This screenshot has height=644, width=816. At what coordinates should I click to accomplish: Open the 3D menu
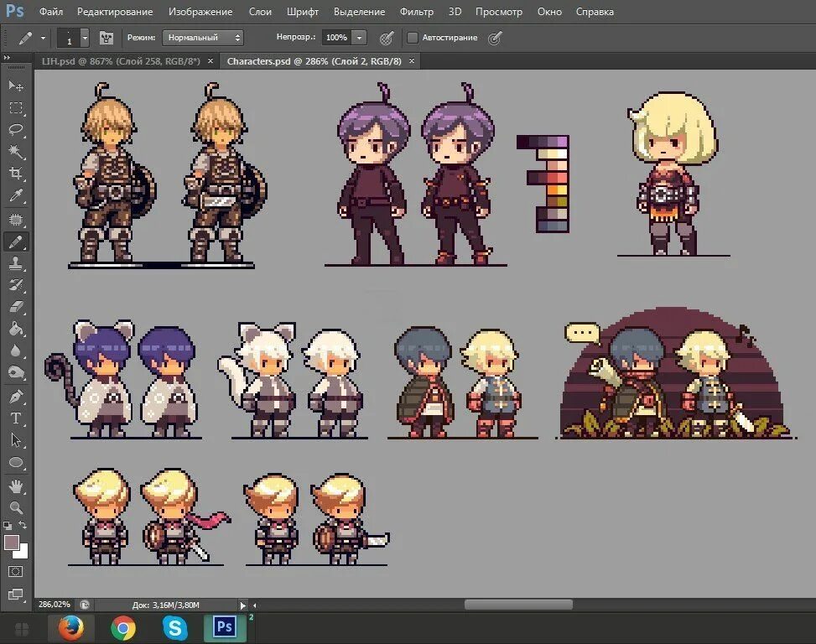coord(455,12)
